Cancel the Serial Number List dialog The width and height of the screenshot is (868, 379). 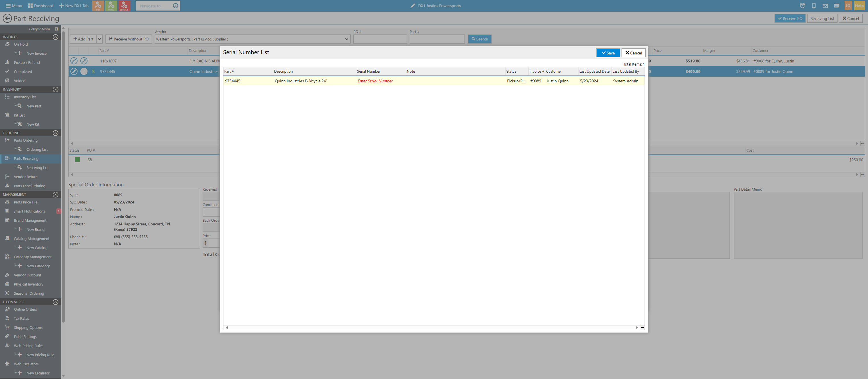pos(633,53)
